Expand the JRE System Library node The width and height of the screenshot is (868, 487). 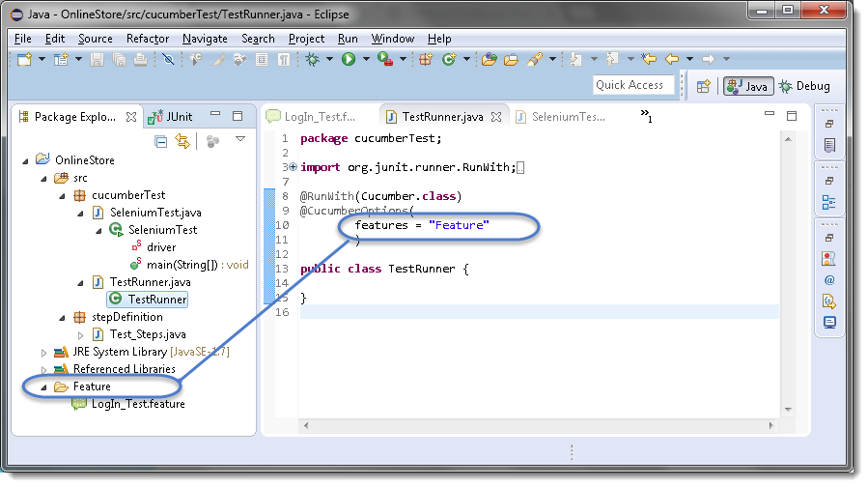pos(43,353)
